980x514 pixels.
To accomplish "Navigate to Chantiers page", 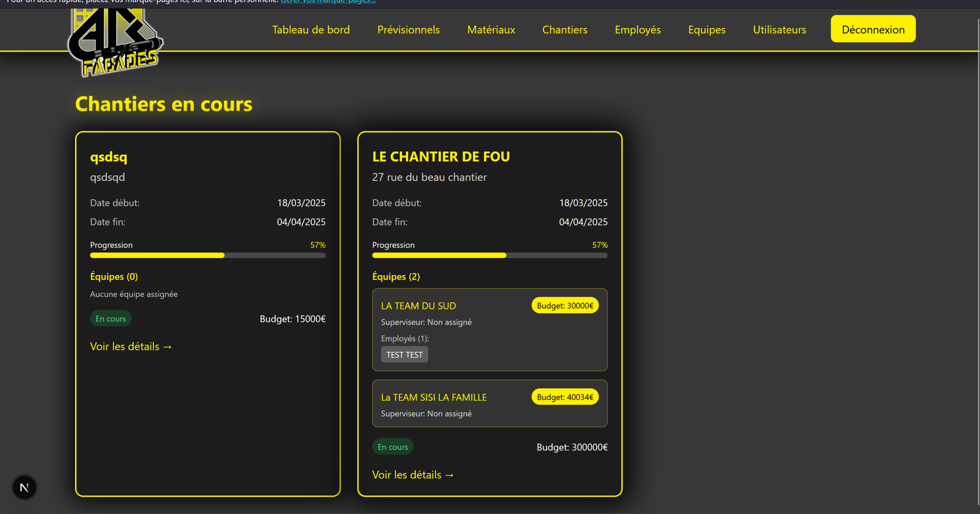I will [x=565, y=29].
